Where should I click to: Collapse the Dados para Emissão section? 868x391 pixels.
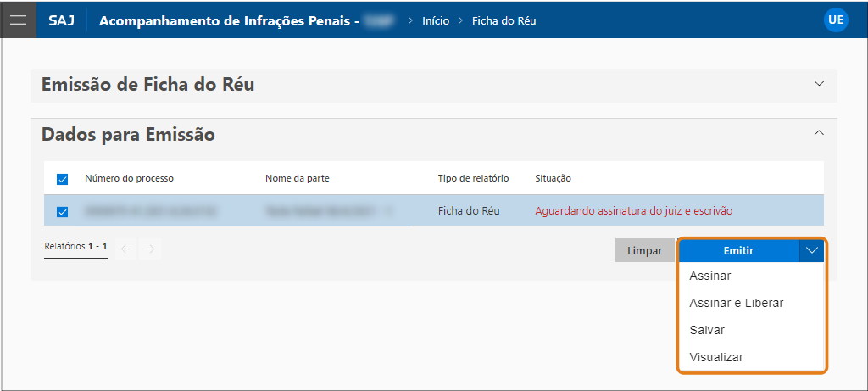[818, 133]
